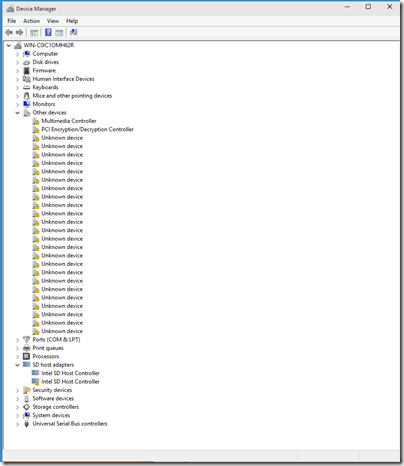
Task: Click the first Intel SD Host Controller icon
Action: [35, 373]
